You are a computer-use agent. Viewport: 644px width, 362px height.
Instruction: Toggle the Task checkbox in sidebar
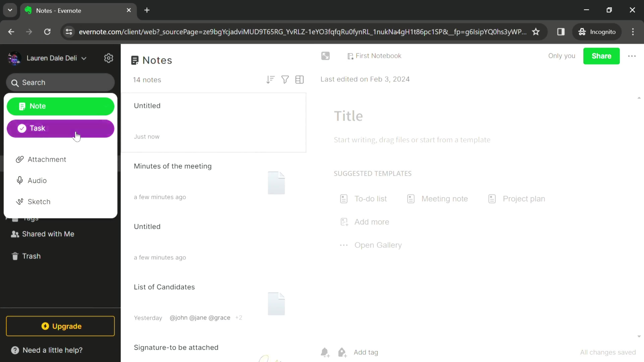pyautogui.click(x=21, y=129)
